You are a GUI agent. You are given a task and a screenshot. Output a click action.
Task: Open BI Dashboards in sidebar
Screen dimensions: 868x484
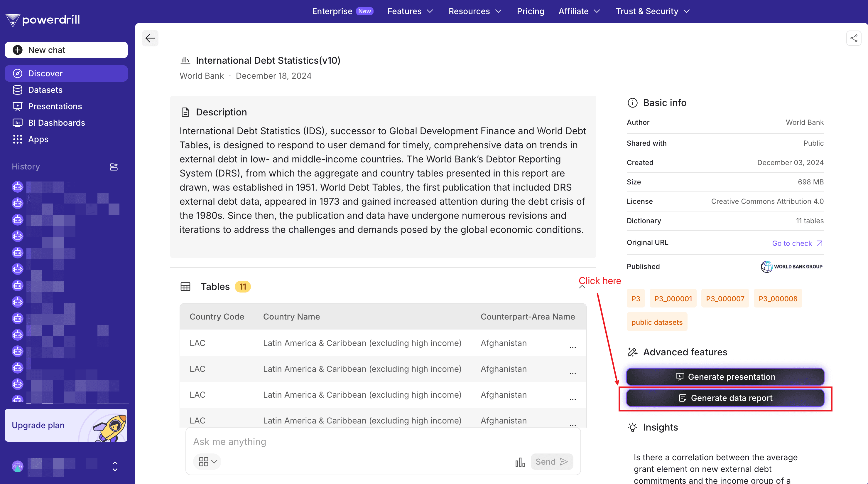pos(56,123)
